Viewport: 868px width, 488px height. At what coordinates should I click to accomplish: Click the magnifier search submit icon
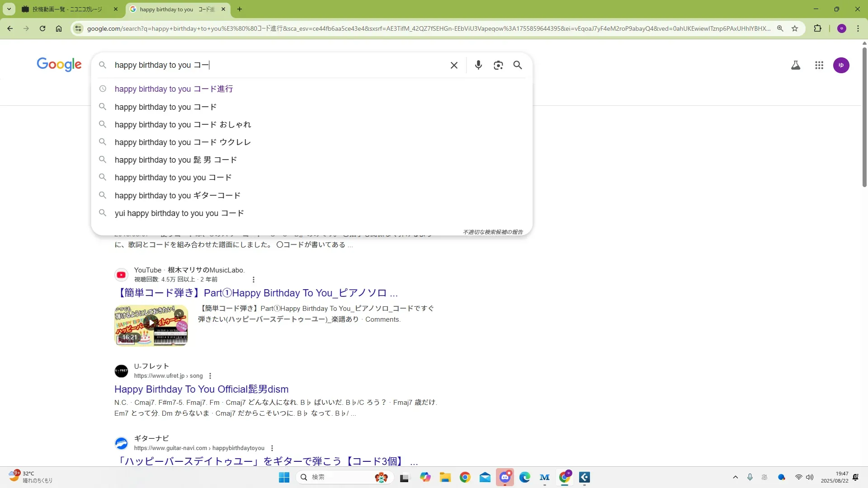tap(518, 65)
